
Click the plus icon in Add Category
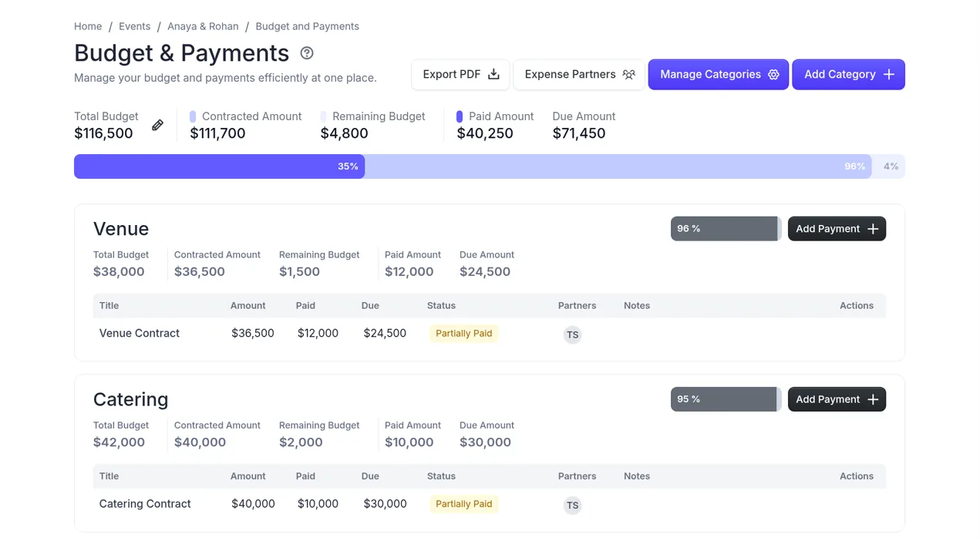[889, 74]
